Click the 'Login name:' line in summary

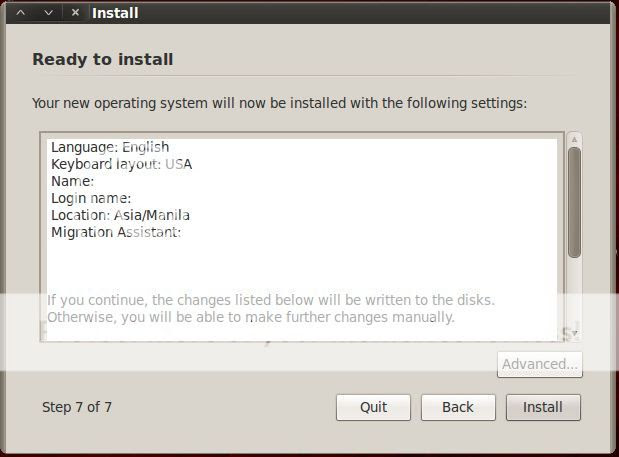[91, 198]
